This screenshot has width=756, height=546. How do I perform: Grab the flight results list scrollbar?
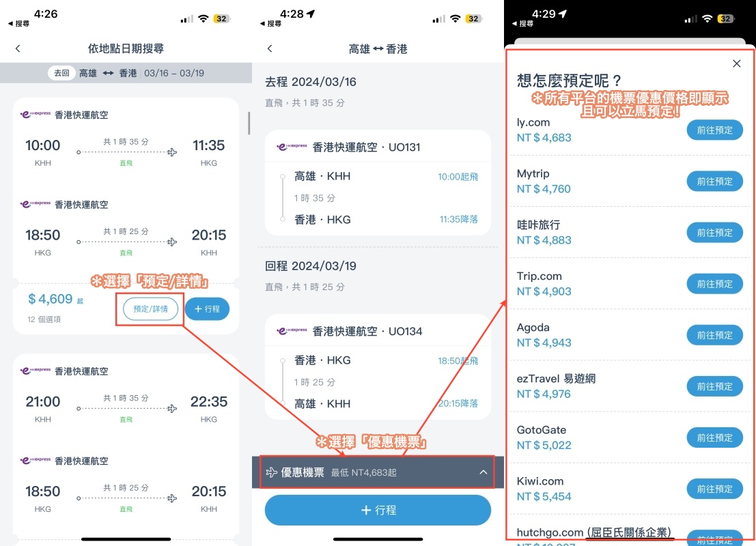(x=249, y=124)
